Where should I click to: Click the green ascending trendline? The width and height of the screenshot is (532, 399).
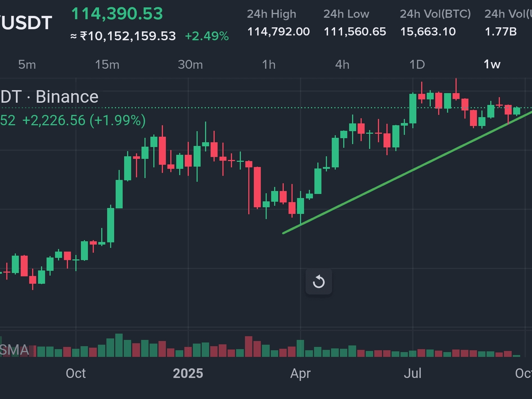[406, 173]
